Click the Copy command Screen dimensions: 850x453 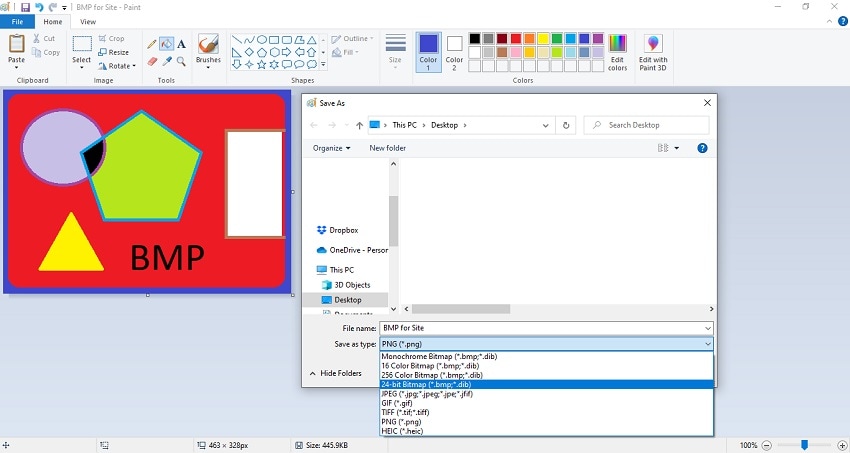pyautogui.click(x=46, y=53)
